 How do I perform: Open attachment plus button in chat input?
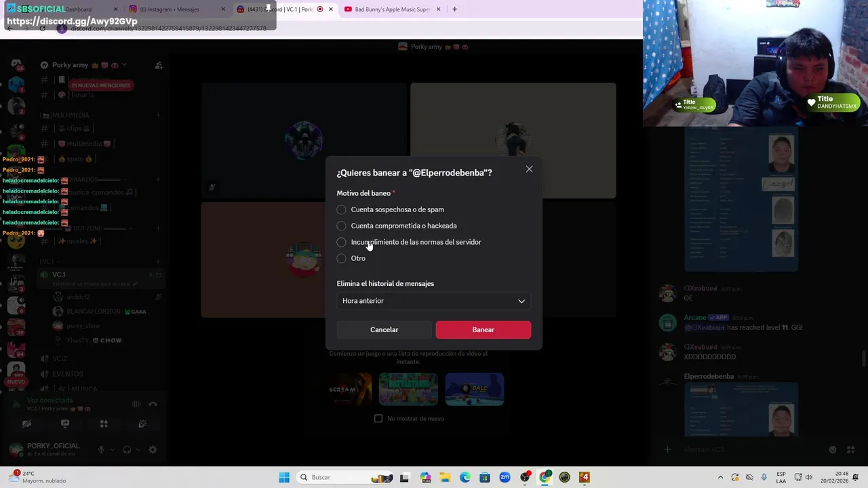(x=667, y=449)
